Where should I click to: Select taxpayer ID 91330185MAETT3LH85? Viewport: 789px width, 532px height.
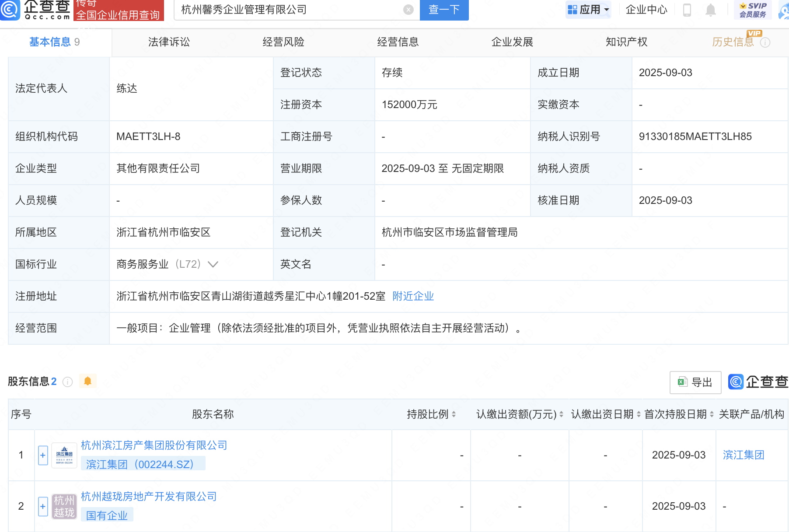pos(695,136)
